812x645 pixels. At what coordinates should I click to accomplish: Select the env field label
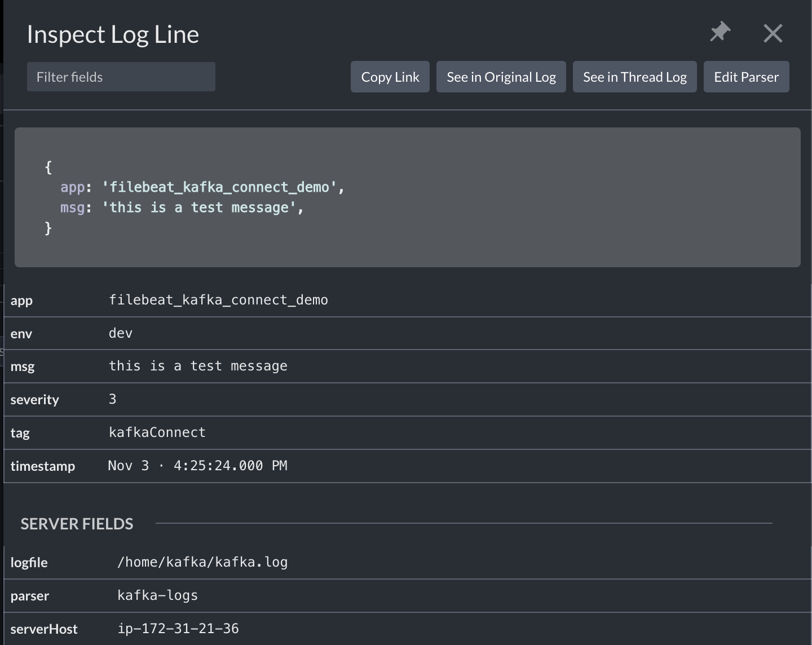pos(21,334)
